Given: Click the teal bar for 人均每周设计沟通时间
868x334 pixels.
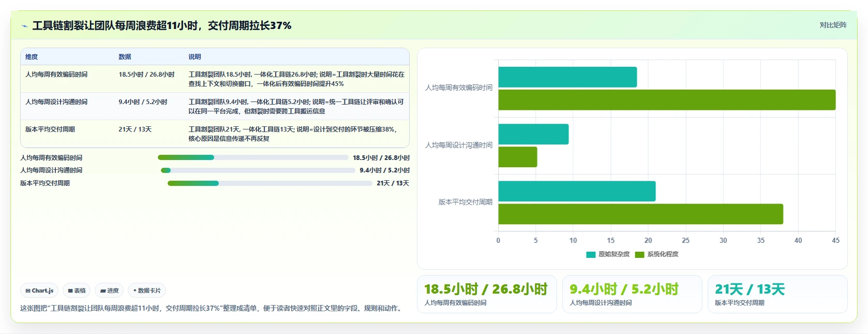Looking at the screenshot, I should pos(533,134).
